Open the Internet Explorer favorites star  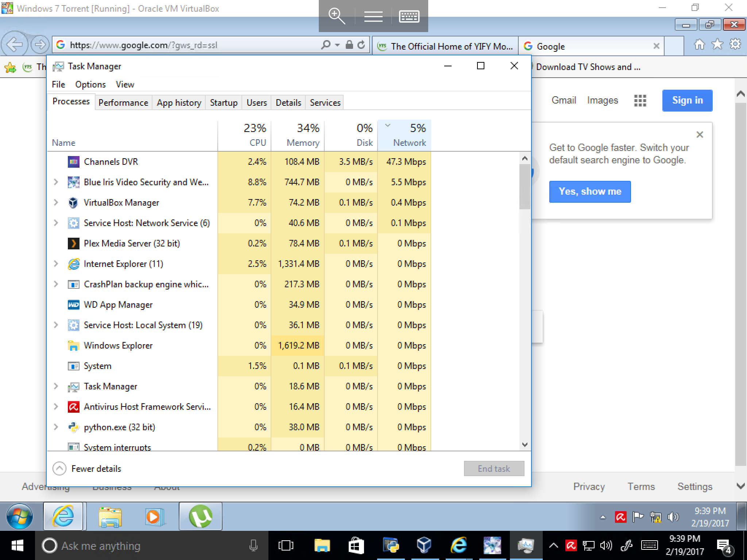point(717,45)
